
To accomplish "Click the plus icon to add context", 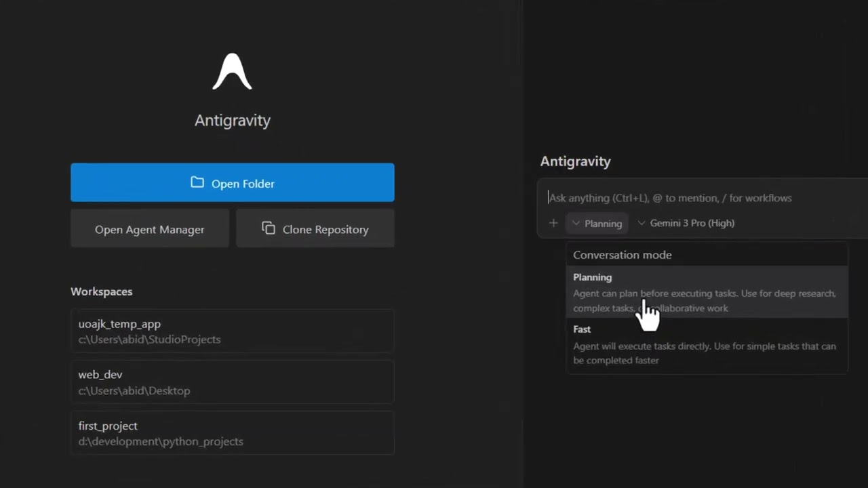I will click(553, 223).
